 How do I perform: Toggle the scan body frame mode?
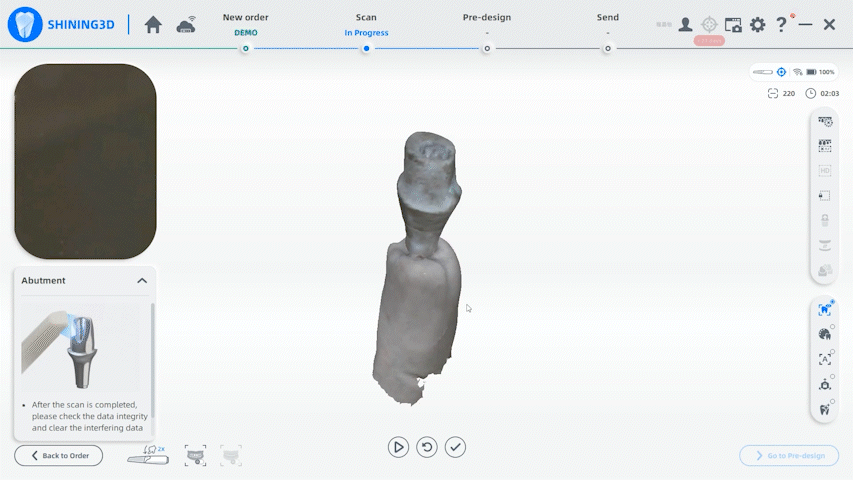click(x=825, y=385)
